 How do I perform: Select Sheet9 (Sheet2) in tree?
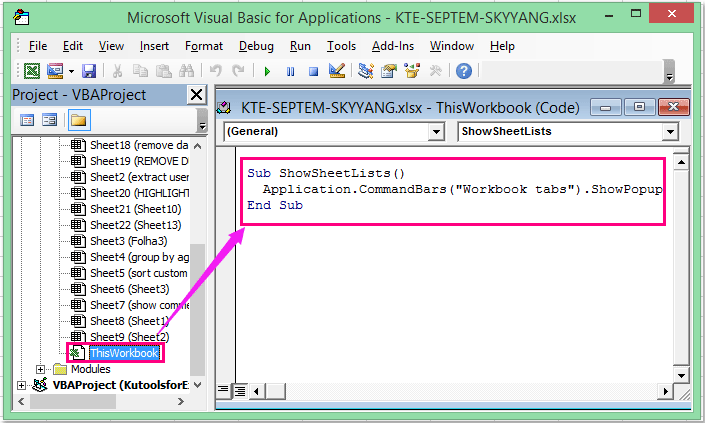pyautogui.click(x=129, y=337)
